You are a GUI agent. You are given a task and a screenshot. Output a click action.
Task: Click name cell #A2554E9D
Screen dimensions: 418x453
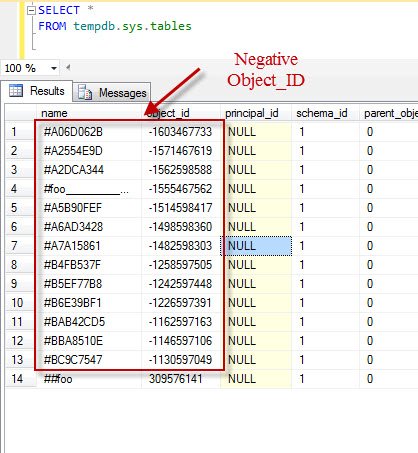click(89, 151)
